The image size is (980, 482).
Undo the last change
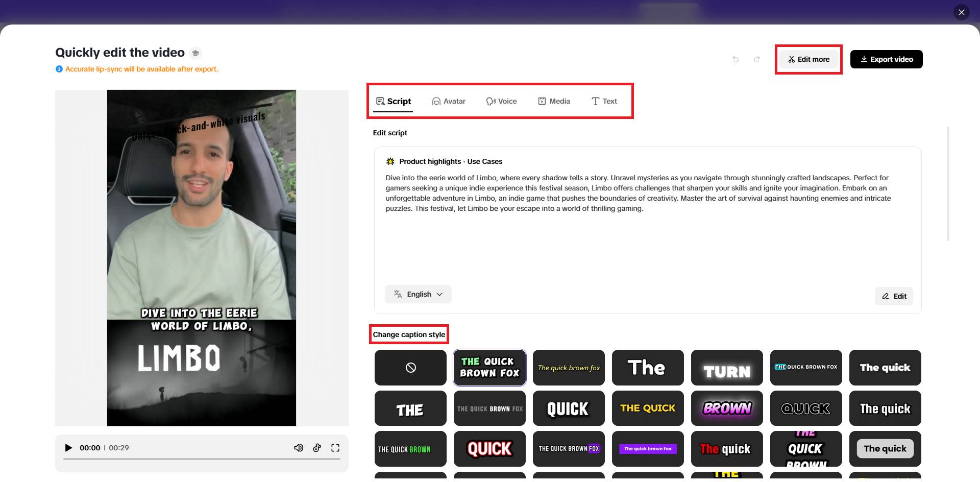pyautogui.click(x=735, y=59)
